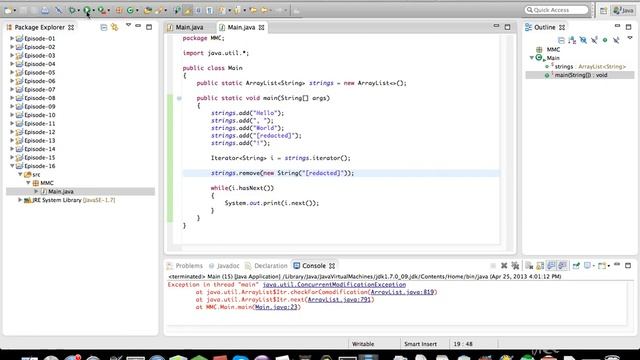Click the Clear Console icon
The width and height of the screenshot is (640, 360).
pos(529,266)
